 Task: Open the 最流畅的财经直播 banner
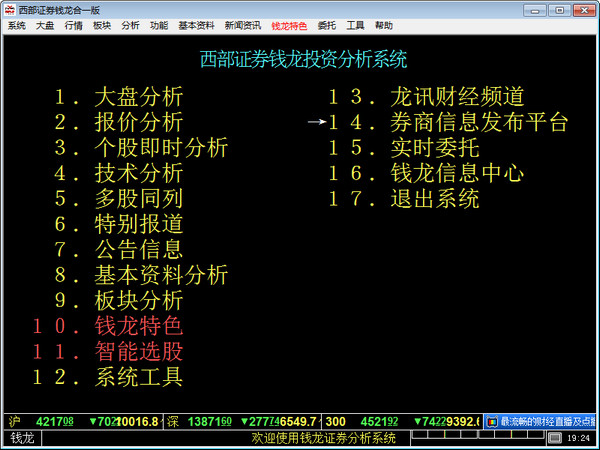541,422
